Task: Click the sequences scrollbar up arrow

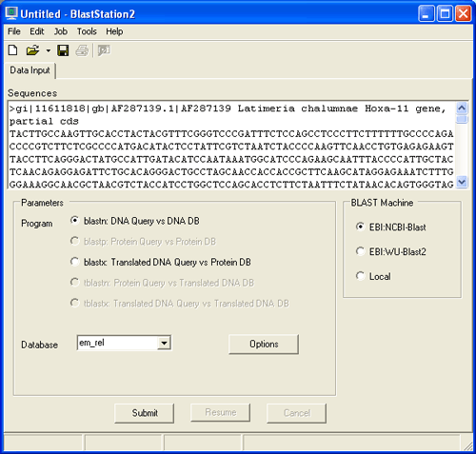Action: (x=462, y=109)
